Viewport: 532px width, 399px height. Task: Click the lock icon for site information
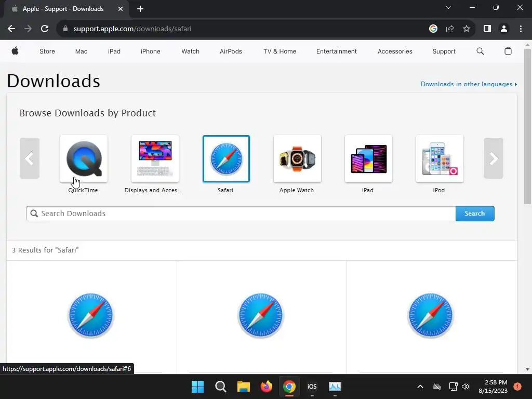pyautogui.click(x=65, y=29)
